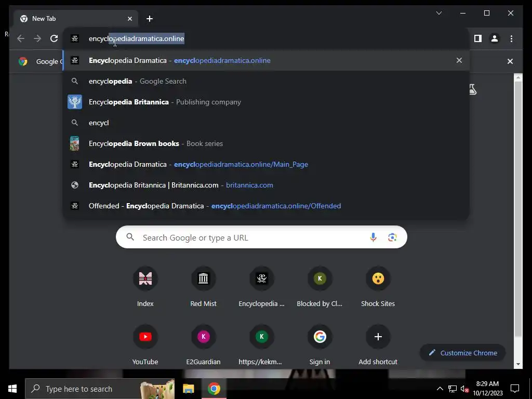Open the clock showing 8:29 AM
532x399 pixels.
(x=487, y=389)
